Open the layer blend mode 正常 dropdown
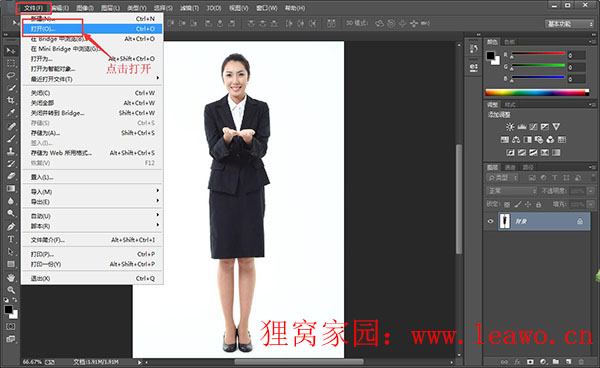The height and width of the screenshot is (368, 600). [512, 191]
